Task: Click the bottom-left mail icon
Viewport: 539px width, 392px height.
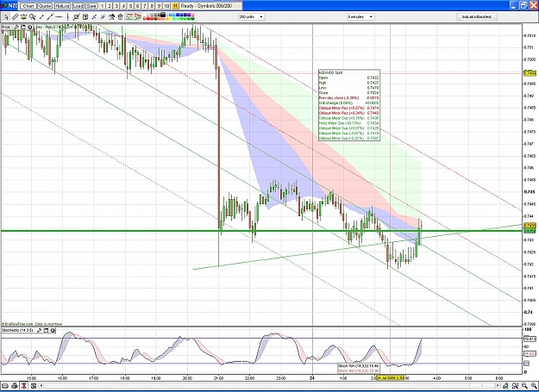Action: click(x=5, y=385)
